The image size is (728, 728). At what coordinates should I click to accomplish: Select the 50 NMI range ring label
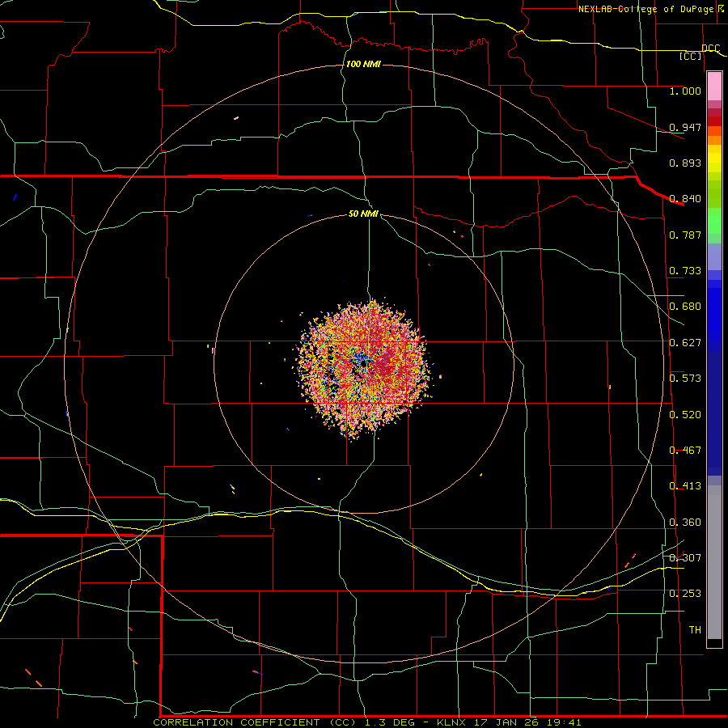[x=363, y=214]
